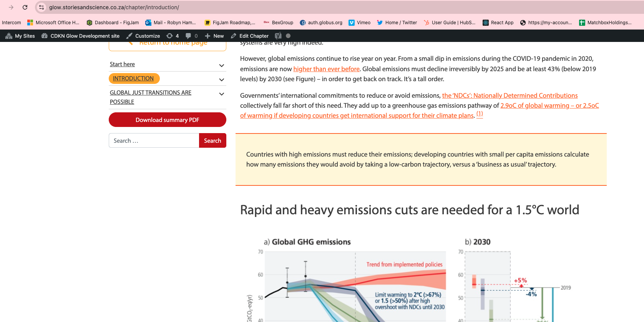The height and width of the screenshot is (322, 644).
Task: Open the comments bubble icon
Action: click(191, 36)
